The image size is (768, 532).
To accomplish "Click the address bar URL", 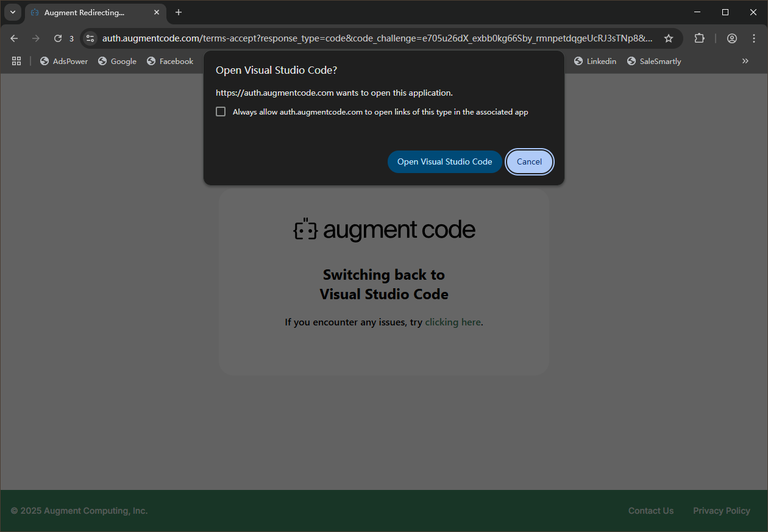I will (x=377, y=38).
